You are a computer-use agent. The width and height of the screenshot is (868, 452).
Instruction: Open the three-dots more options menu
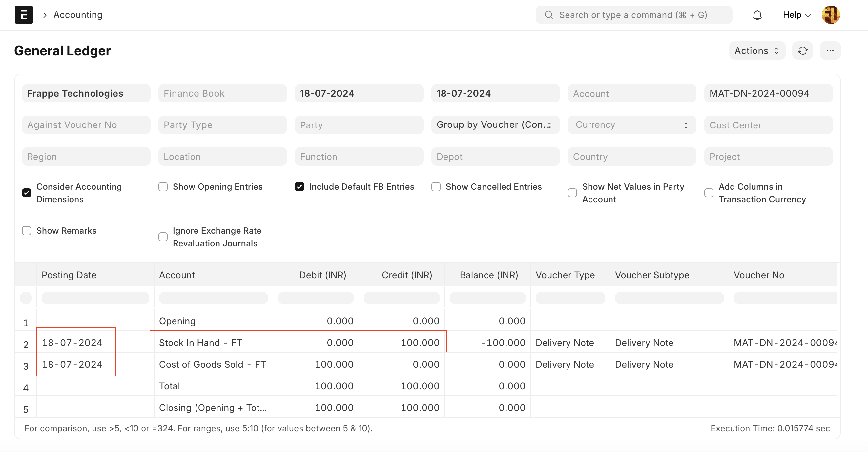click(x=830, y=51)
